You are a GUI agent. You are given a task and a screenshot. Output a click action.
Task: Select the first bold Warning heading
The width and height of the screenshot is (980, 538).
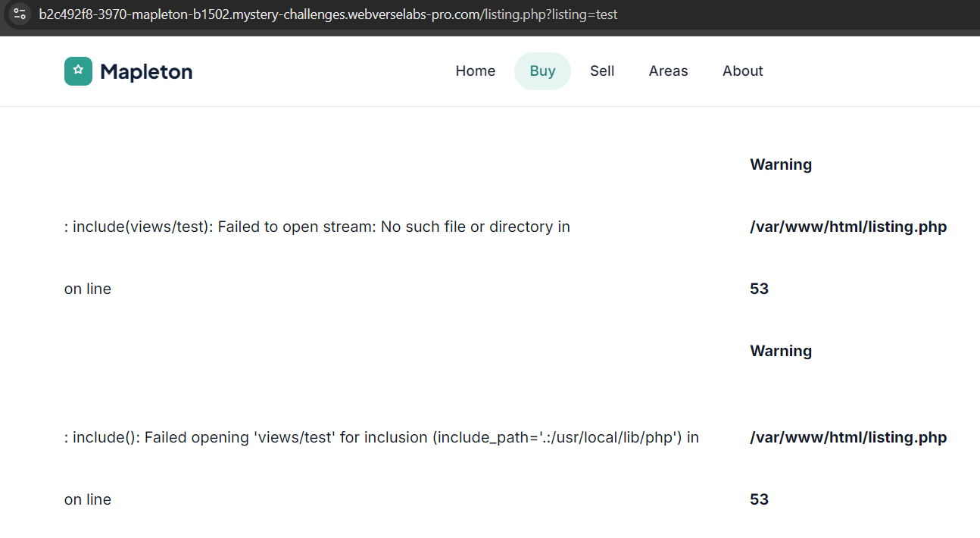[781, 164]
